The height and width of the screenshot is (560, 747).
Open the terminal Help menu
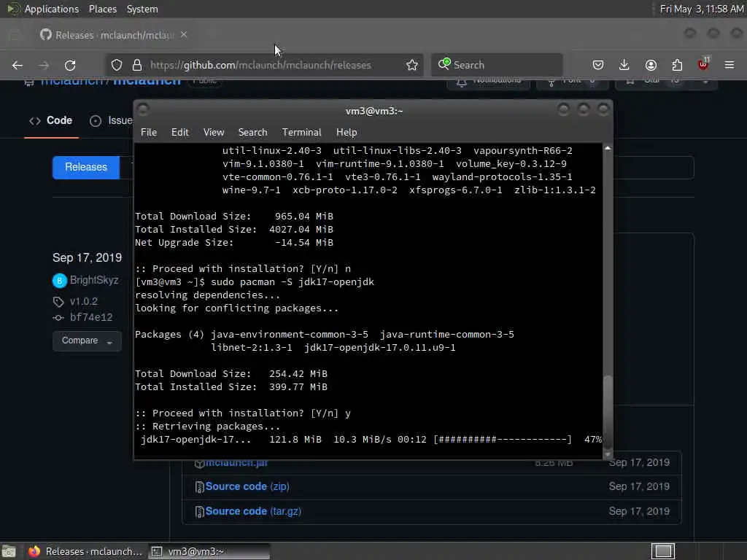click(347, 133)
